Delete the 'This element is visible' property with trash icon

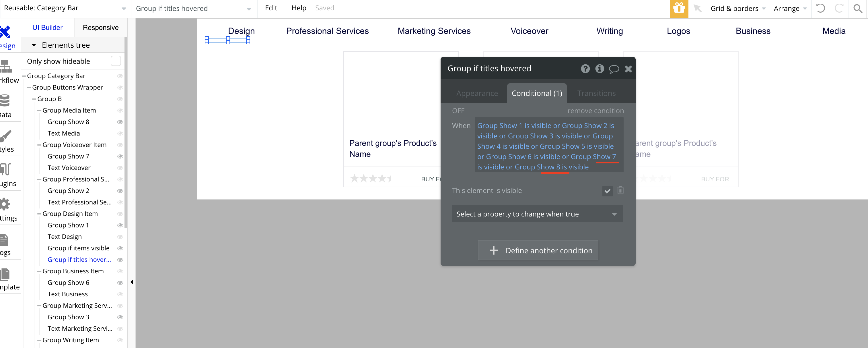click(620, 191)
